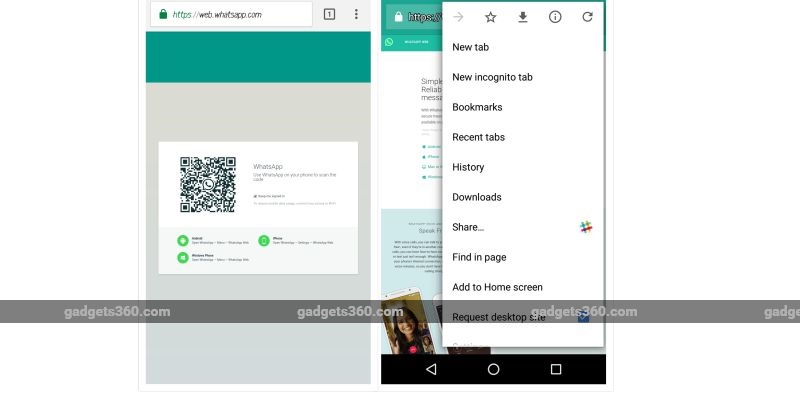Select Find in page
The height and width of the screenshot is (400, 800).
[523, 257]
